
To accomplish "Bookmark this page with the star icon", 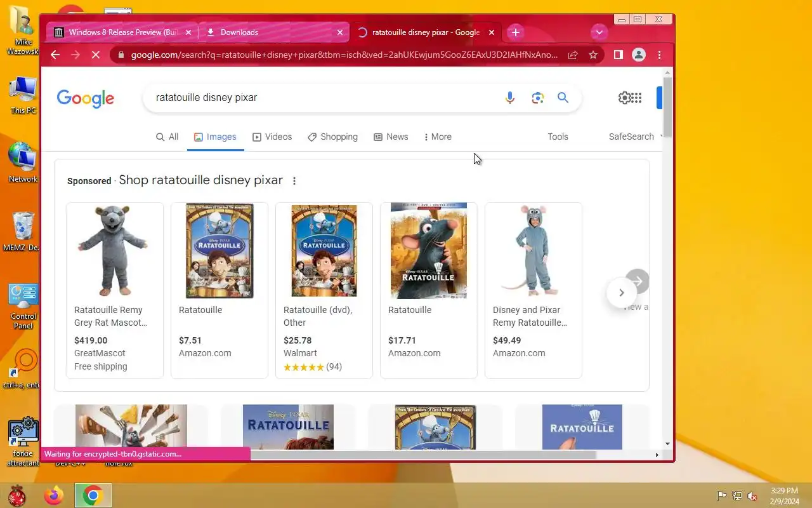I will (593, 55).
